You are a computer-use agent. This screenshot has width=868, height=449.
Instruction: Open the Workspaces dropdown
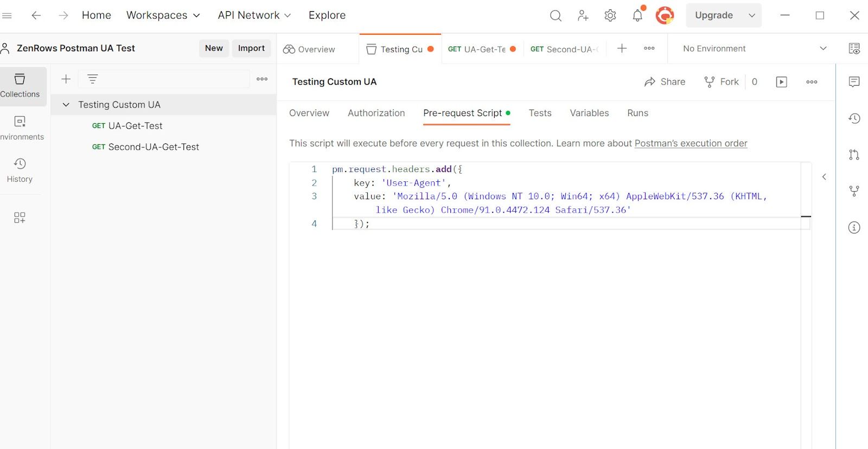163,15
